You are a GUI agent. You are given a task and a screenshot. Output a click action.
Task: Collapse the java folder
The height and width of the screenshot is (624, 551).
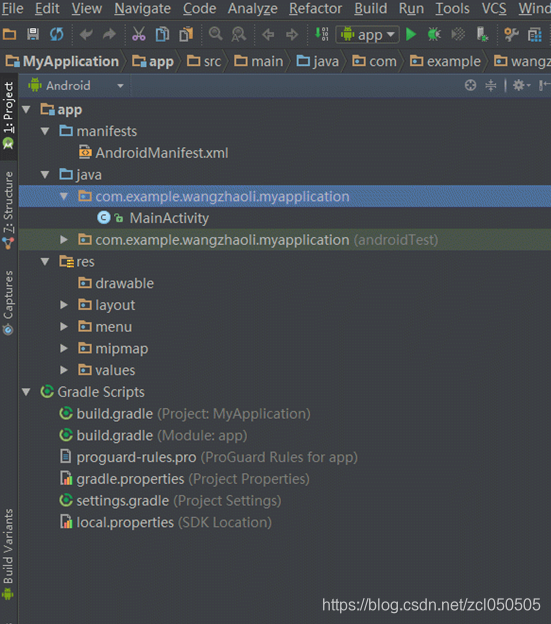tap(45, 174)
